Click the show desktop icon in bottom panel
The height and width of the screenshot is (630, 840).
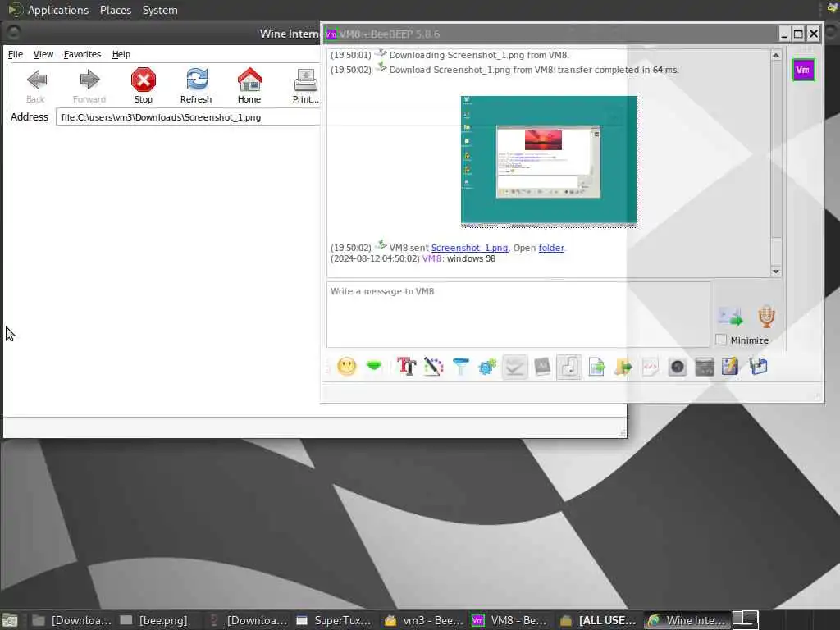(x=10, y=620)
